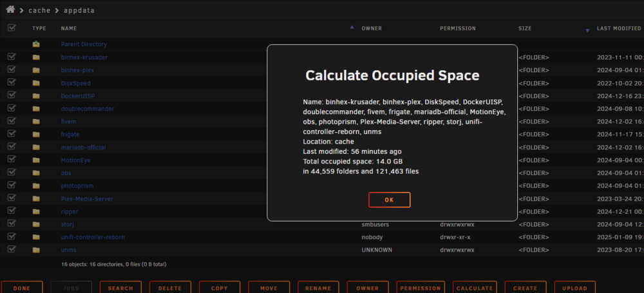This screenshot has width=644, height=293.
Task: Click the RENAME button
Action: [318, 288]
